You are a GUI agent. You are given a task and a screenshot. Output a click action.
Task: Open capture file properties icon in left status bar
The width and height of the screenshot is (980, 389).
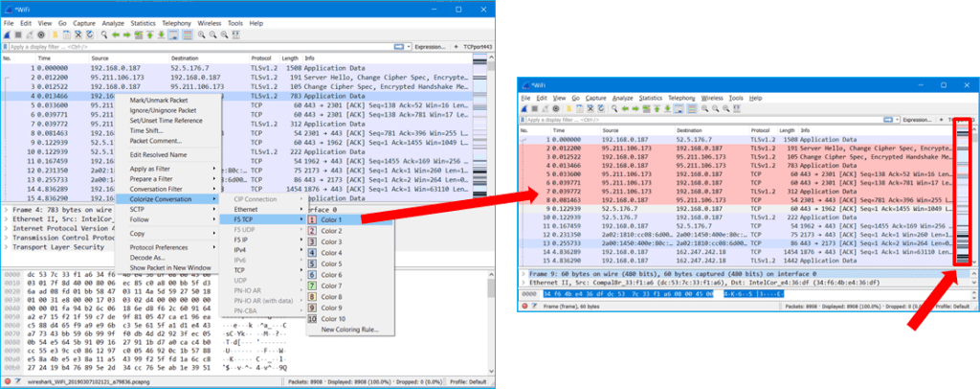(x=17, y=381)
